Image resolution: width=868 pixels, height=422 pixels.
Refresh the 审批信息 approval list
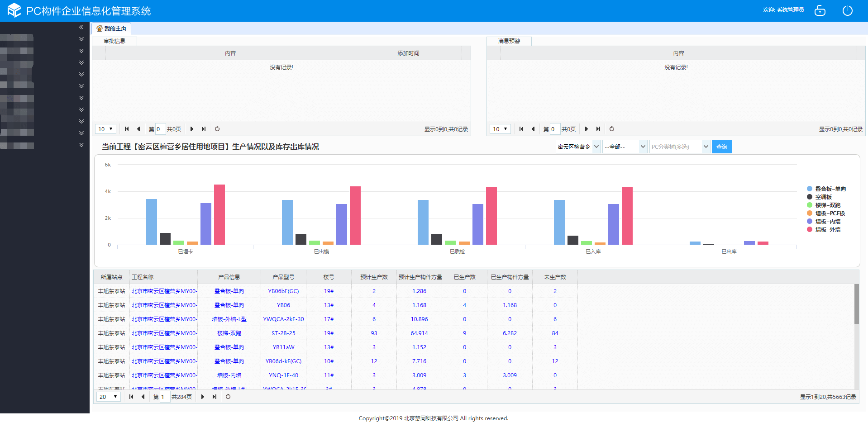pyautogui.click(x=217, y=129)
